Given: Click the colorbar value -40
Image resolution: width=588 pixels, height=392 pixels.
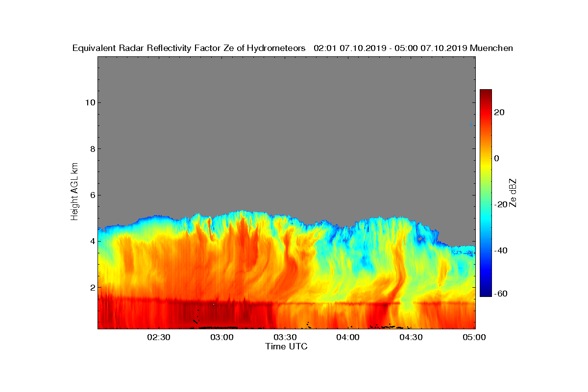Looking at the screenshot, I should tap(501, 251).
